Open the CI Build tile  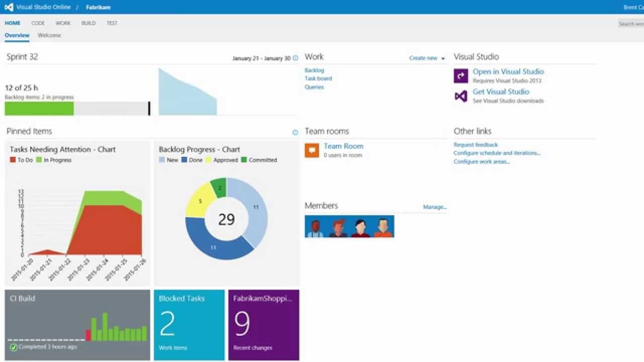tap(77, 325)
